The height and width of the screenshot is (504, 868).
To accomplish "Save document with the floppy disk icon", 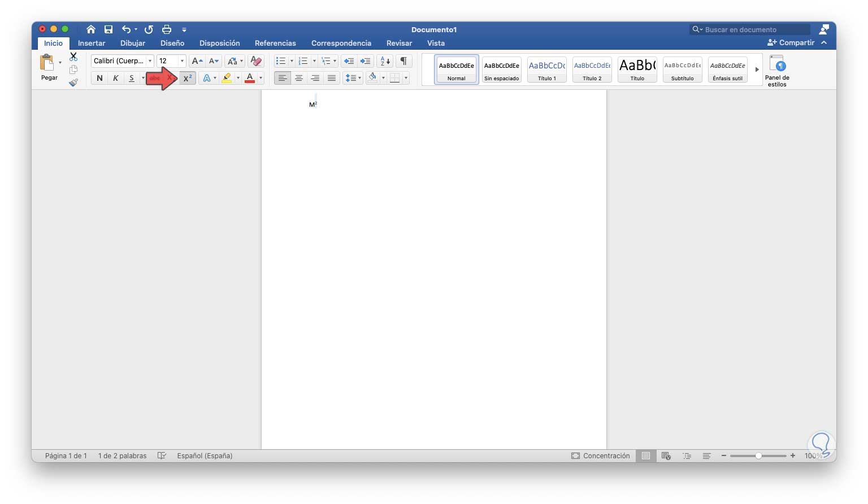I will 108,29.
